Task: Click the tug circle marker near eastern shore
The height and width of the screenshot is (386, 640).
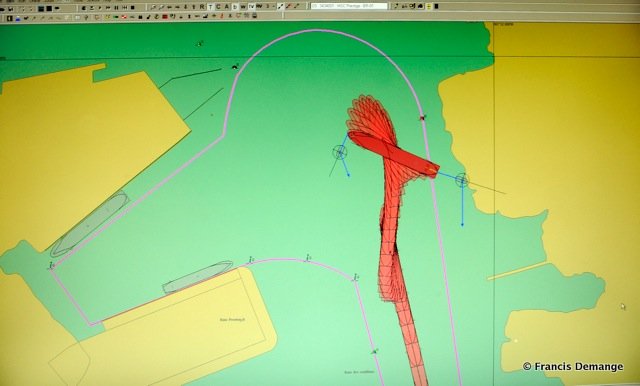Action: 462,180
